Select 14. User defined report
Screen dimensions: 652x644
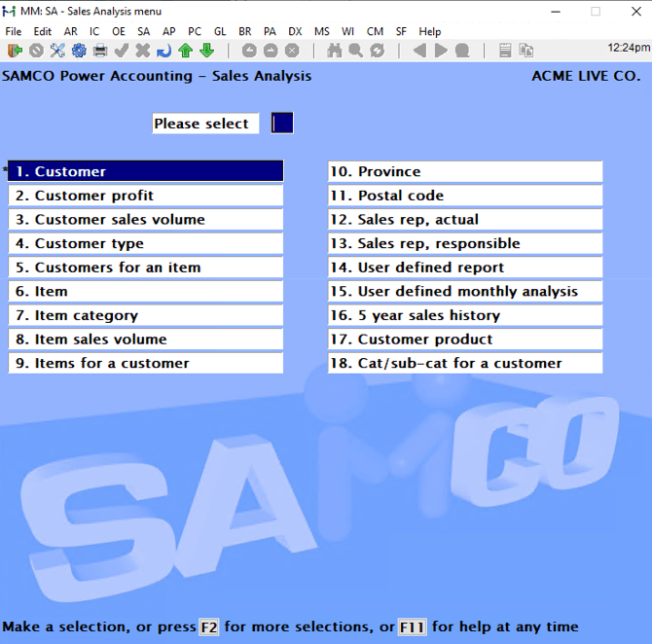coord(465,267)
